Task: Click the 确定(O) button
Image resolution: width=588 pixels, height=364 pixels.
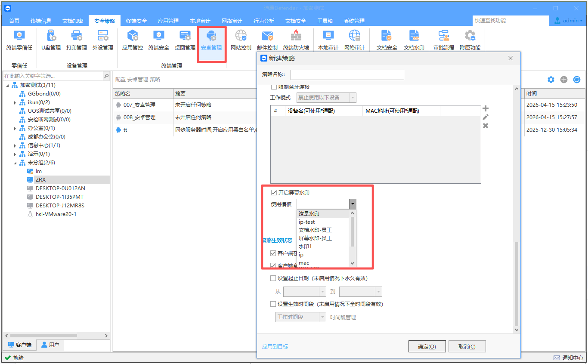Action: pos(427,347)
